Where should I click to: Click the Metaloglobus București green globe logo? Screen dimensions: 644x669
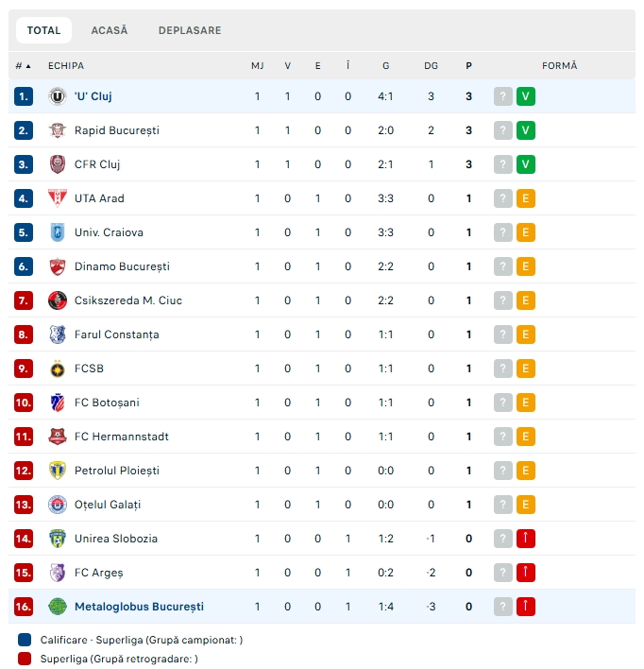tap(58, 607)
